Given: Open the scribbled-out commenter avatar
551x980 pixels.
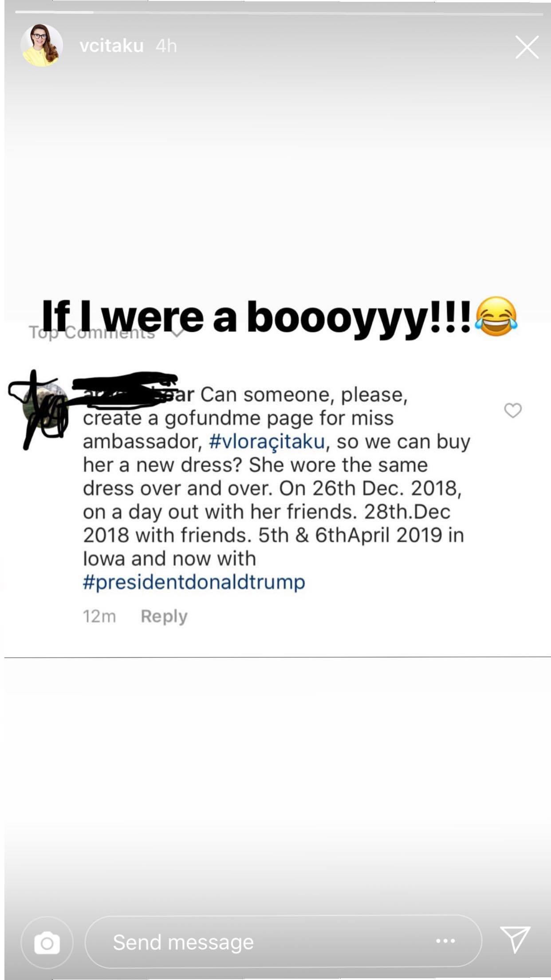Looking at the screenshot, I should coord(45,405).
